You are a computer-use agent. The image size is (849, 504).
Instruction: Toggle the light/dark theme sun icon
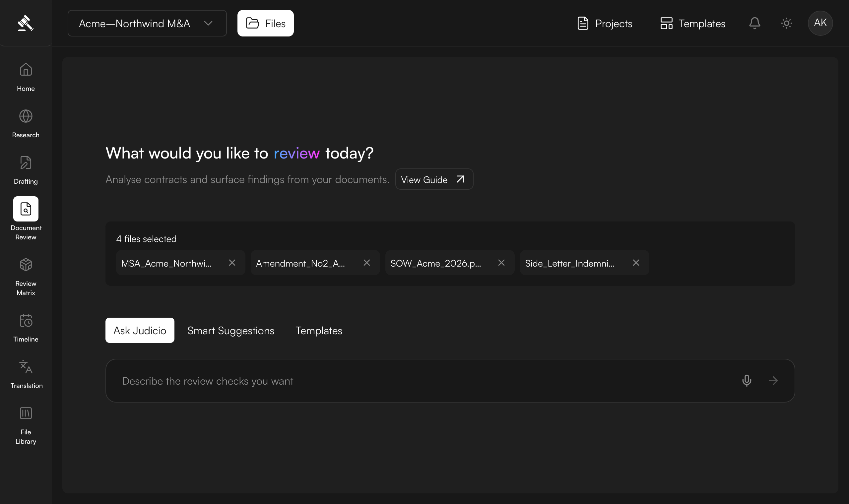click(787, 23)
